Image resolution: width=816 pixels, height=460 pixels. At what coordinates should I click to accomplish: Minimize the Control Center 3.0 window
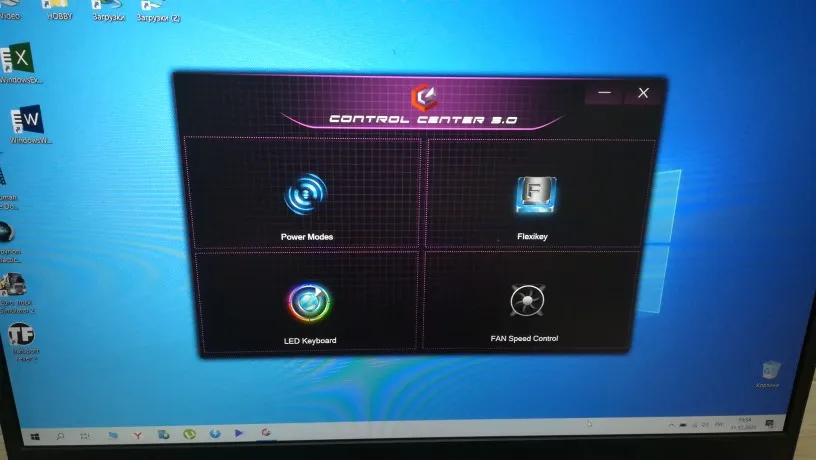[x=604, y=93]
